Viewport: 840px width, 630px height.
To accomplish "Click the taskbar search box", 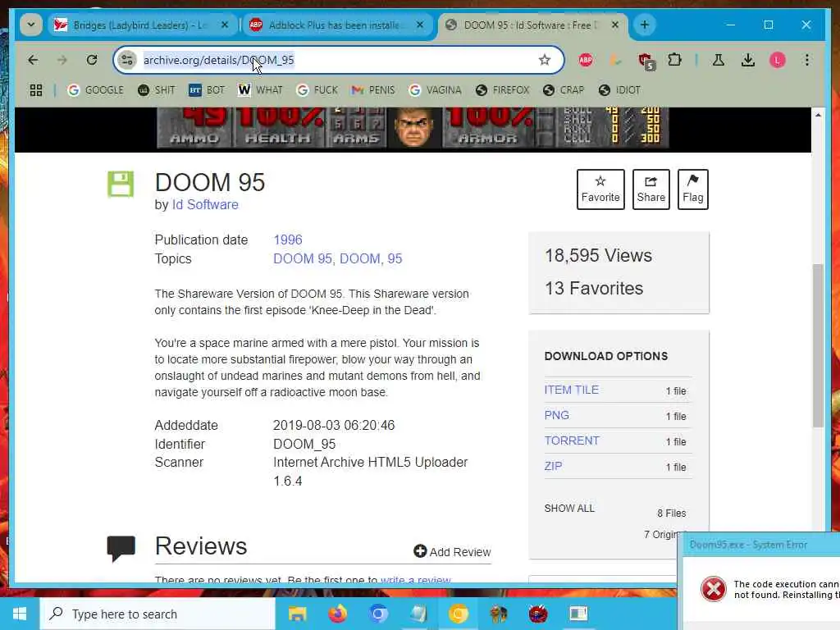I will (x=157, y=614).
